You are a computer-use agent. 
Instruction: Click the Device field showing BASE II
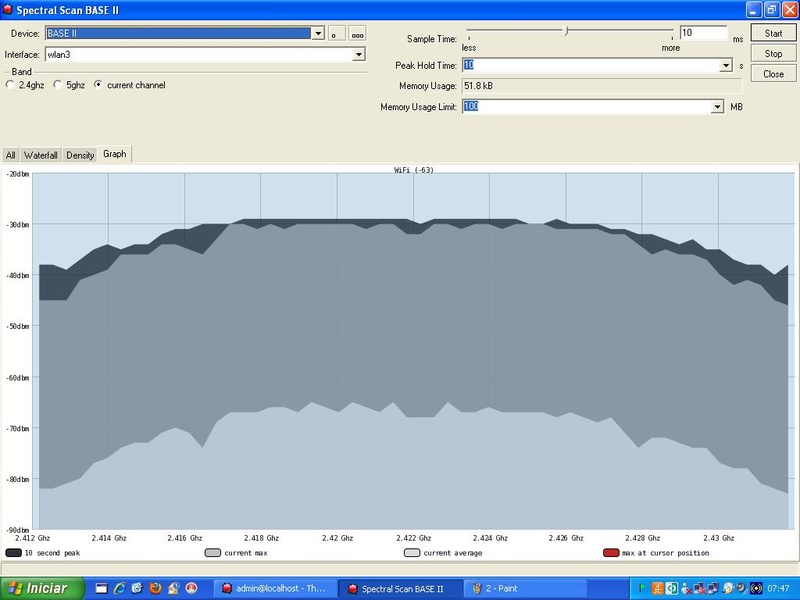(178, 34)
